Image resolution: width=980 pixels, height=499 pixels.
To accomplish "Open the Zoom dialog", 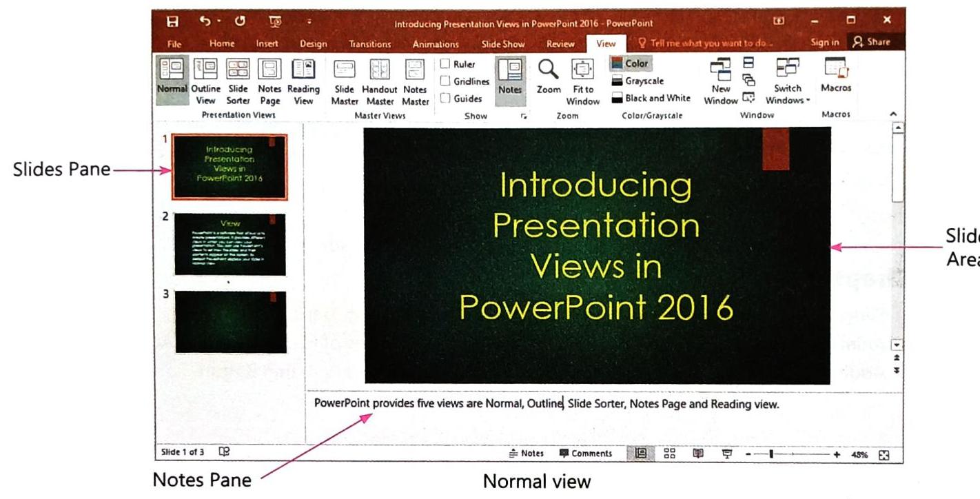I will pyautogui.click(x=549, y=77).
